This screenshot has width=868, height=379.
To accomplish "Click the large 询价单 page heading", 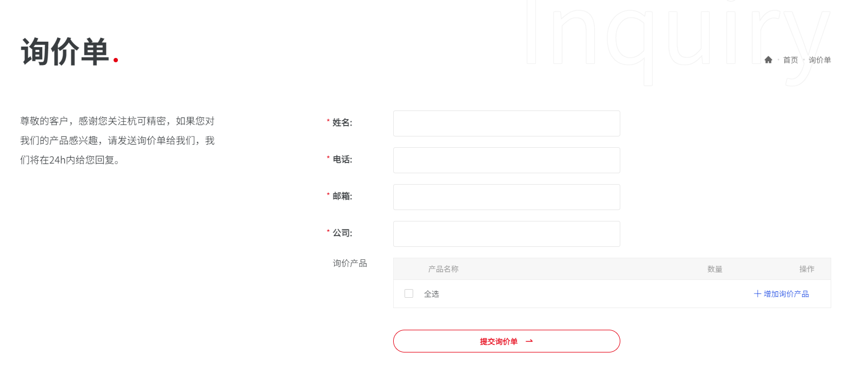I will tap(65, 53).
